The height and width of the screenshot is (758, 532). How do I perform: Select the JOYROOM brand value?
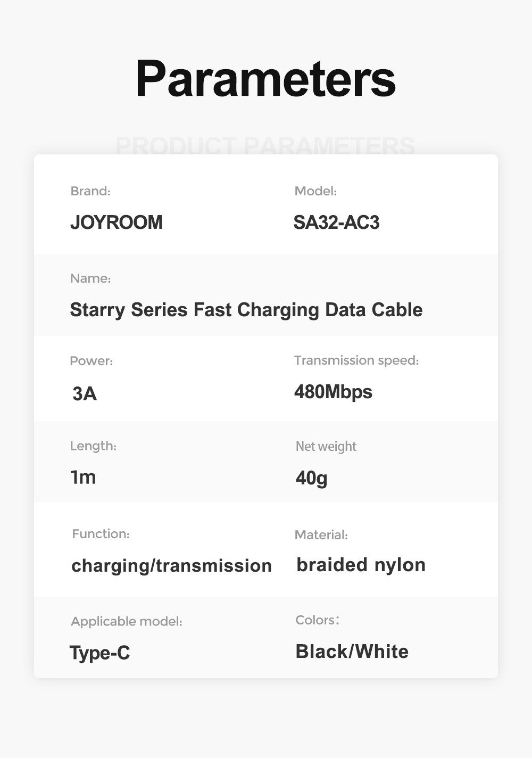coord(117,223)
